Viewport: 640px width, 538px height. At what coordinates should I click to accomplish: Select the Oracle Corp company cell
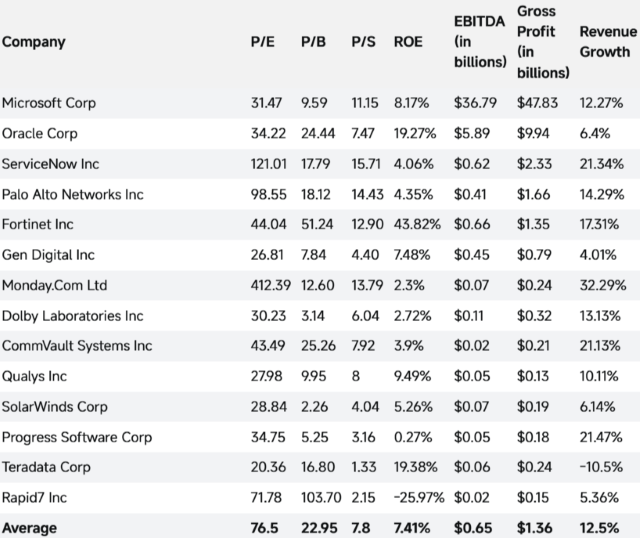click(x=40, y=133)
